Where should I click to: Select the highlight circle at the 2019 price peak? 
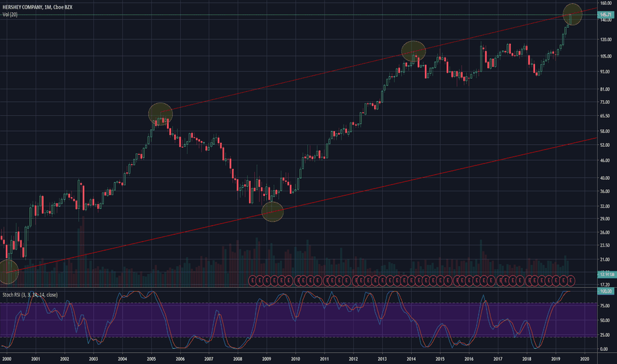point(573,15)
